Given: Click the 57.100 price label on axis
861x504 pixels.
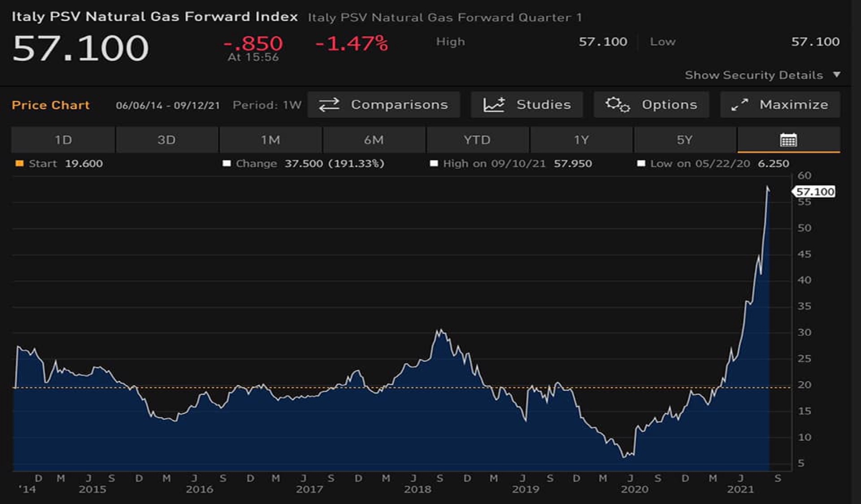Looking at the screenshot, I should point(814,192).
